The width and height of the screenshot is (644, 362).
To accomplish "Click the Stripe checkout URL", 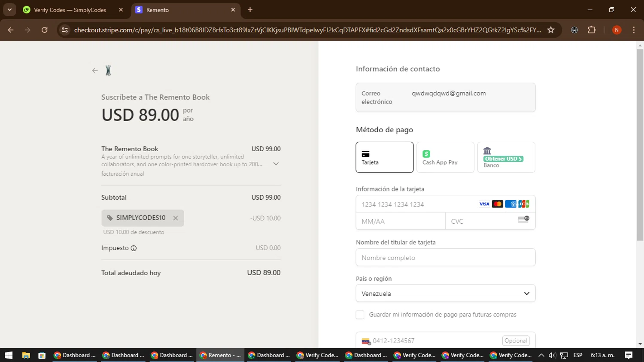I will (x=307, y=30).
